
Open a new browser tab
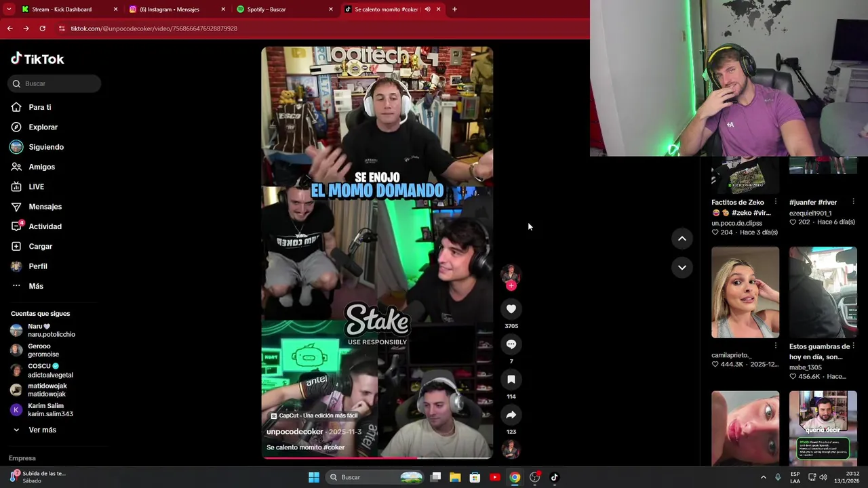click(454, 9)
